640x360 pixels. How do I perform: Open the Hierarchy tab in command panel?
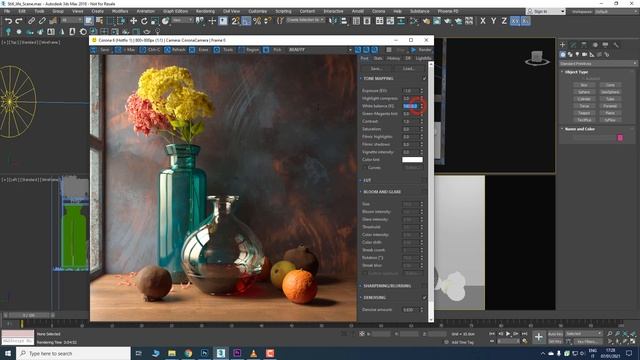pos(584,44)
